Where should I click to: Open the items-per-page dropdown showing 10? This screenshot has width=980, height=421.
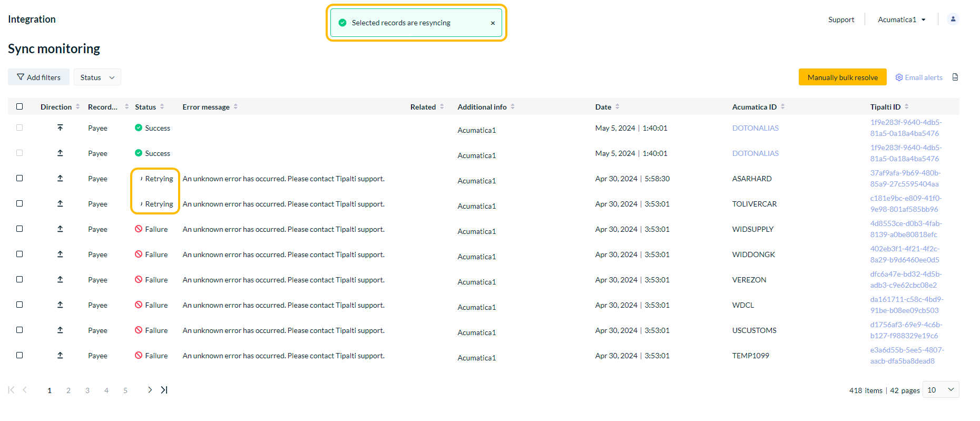point(940,390)
